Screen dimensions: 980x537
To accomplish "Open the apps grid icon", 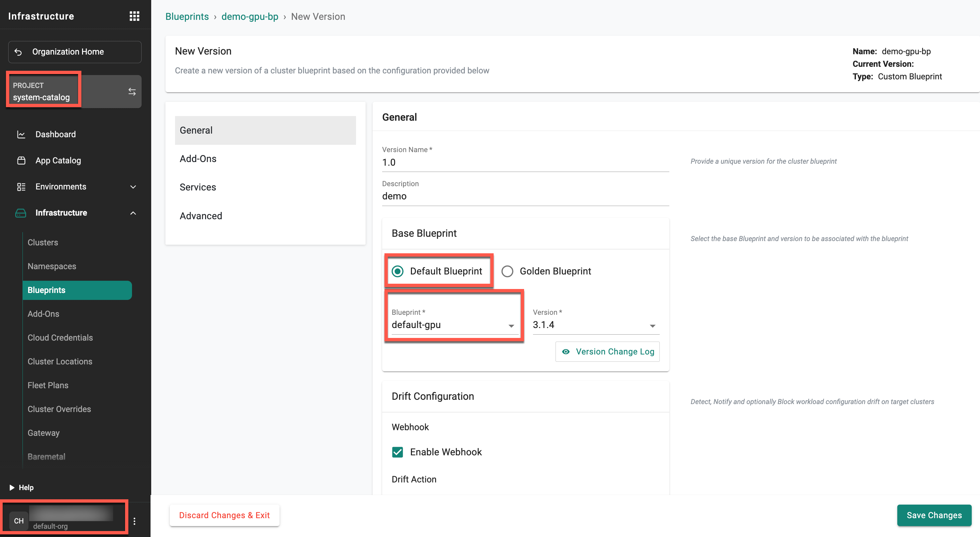I will click(x=134, y=16).
